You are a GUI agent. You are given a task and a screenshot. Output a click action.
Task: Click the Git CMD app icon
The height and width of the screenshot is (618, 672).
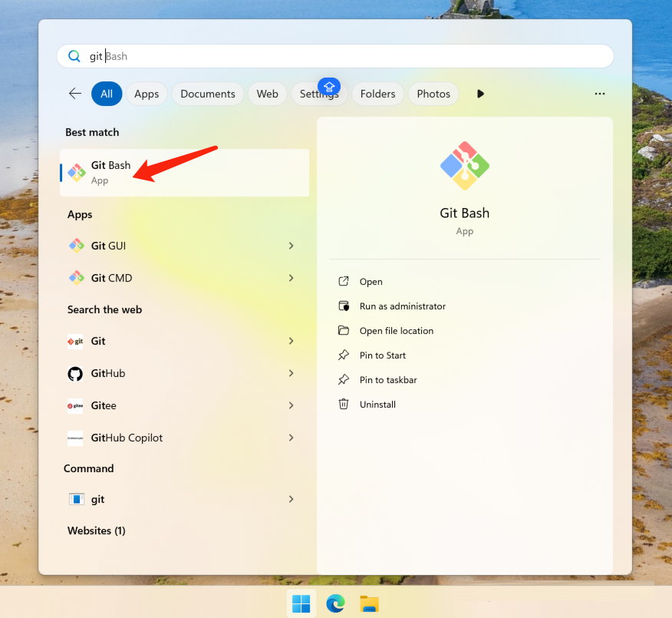point(77,278)
